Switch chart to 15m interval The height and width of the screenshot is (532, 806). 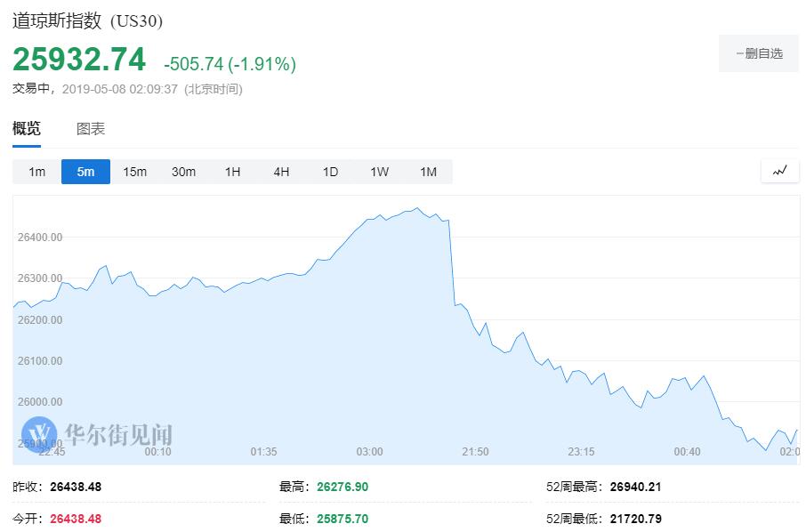click(x=134, y=172)
